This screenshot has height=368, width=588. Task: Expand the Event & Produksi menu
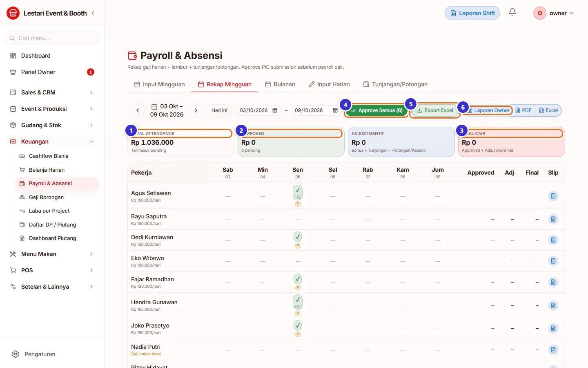click(x=52, y=109)
